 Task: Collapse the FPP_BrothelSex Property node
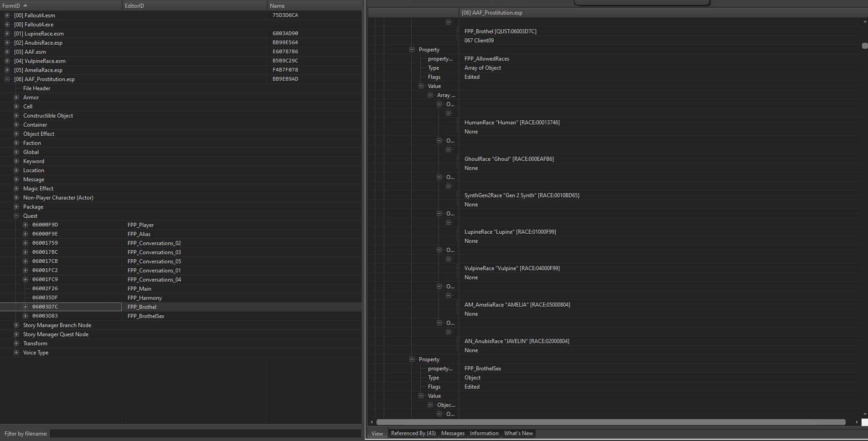(412, 359)
